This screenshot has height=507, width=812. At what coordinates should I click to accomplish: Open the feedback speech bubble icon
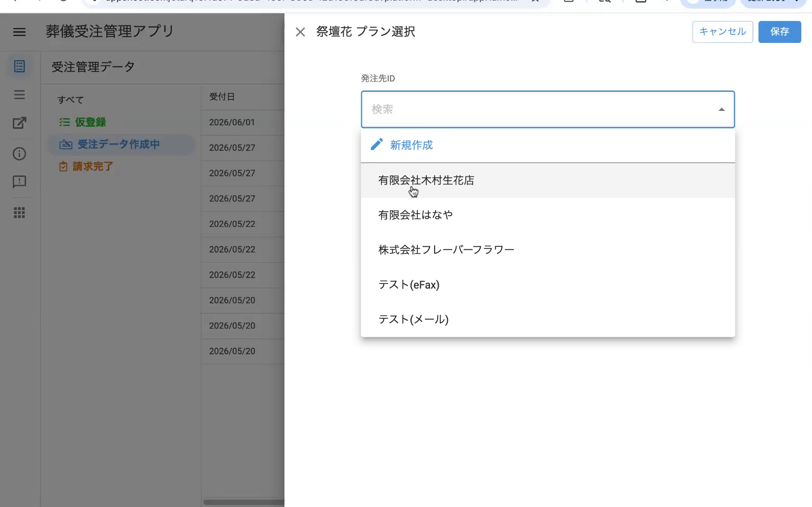(x=19, y=182)
